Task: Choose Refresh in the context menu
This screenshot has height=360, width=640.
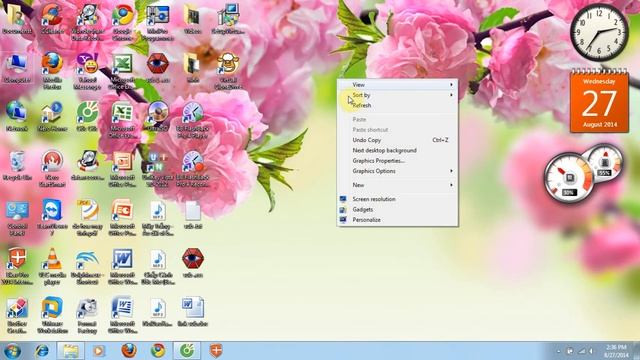Action: pos(397,105)
